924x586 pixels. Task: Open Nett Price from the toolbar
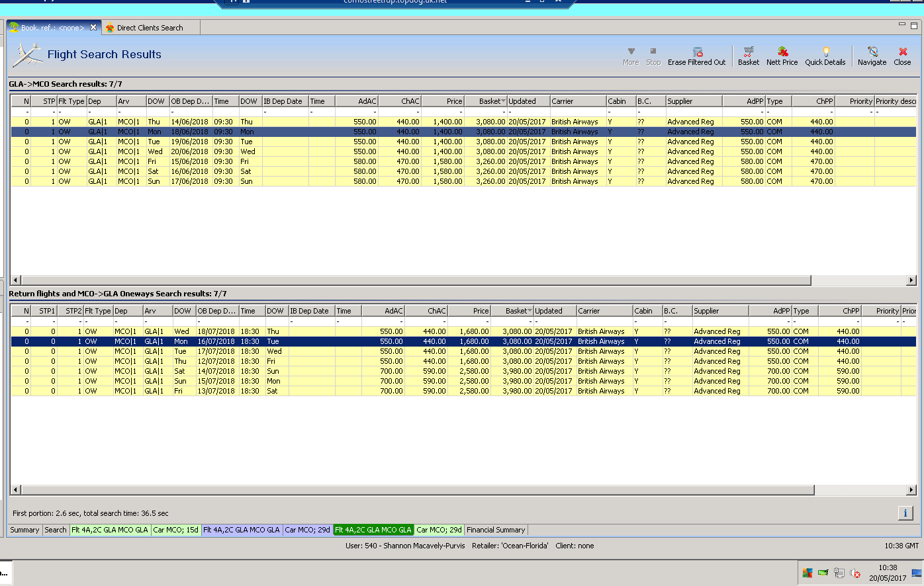(x=782, y=52)
